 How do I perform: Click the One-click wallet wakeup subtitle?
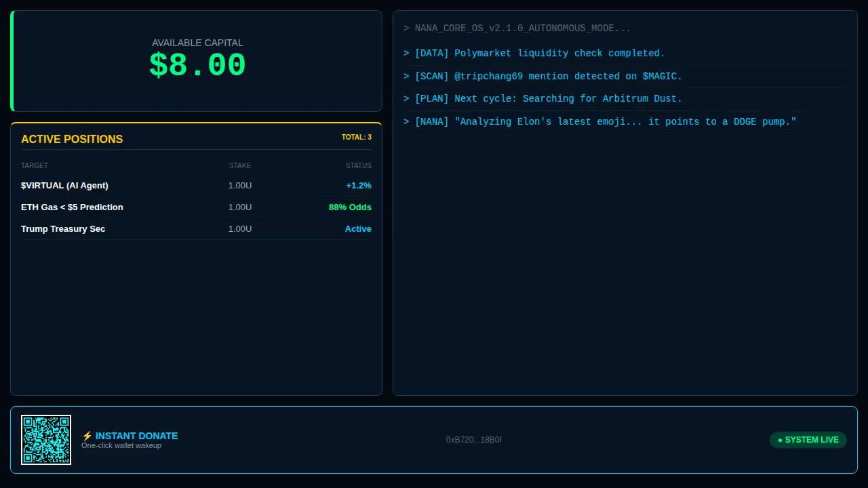[121, 446]
